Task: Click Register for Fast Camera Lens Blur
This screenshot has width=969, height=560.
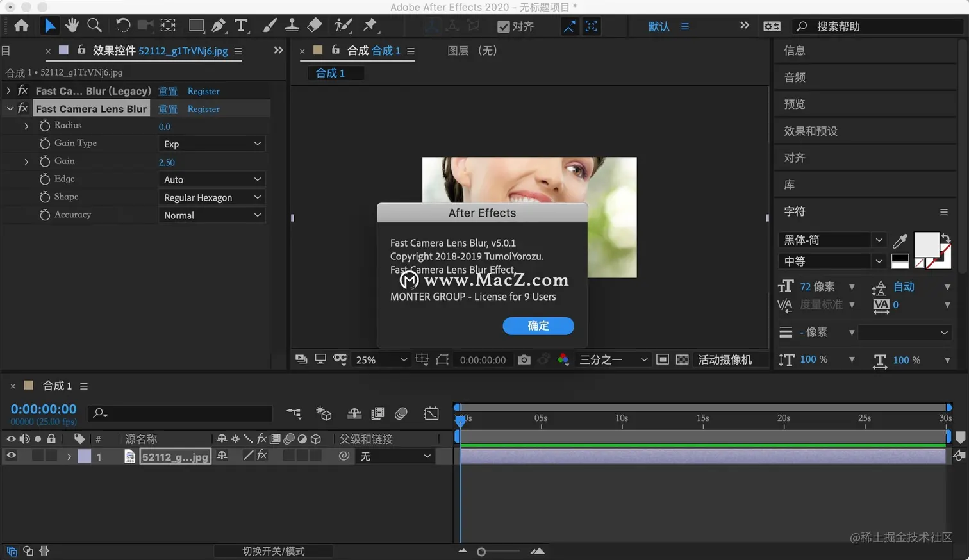Action: click(x=204, y=109)
